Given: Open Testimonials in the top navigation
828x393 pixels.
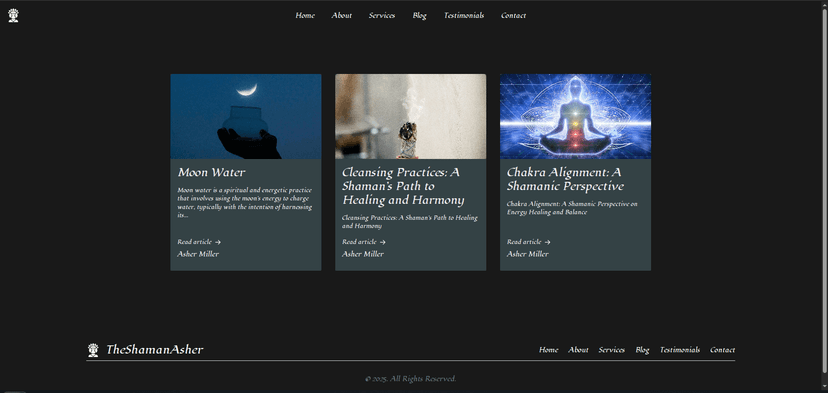Looking at the screenshot, I should [x=464, y=15].
